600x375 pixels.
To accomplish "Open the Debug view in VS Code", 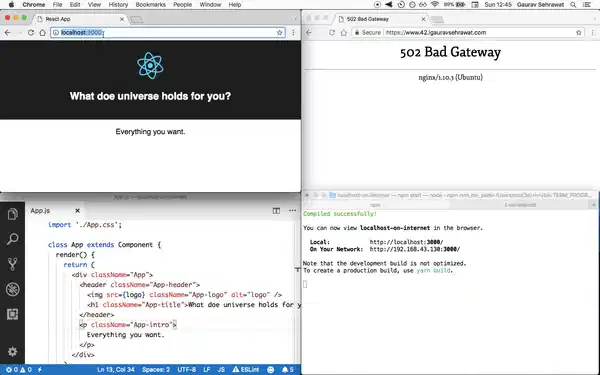I will tap(12, 290).
